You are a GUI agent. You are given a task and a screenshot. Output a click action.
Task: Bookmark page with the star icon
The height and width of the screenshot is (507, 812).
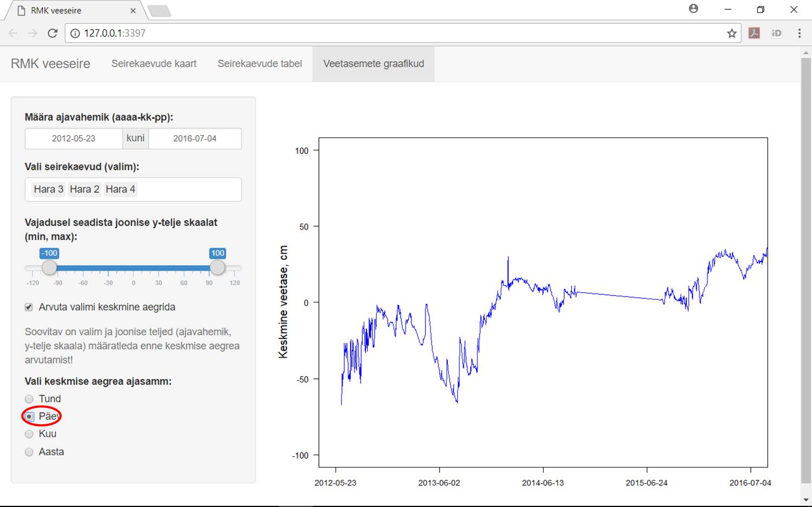[x=732, y=33]
